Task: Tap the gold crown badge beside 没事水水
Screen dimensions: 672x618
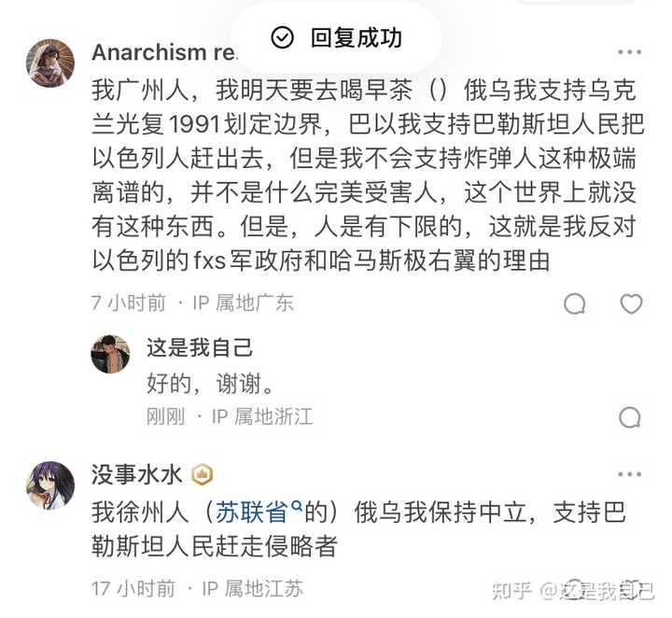Action: [x=202, y=475]
